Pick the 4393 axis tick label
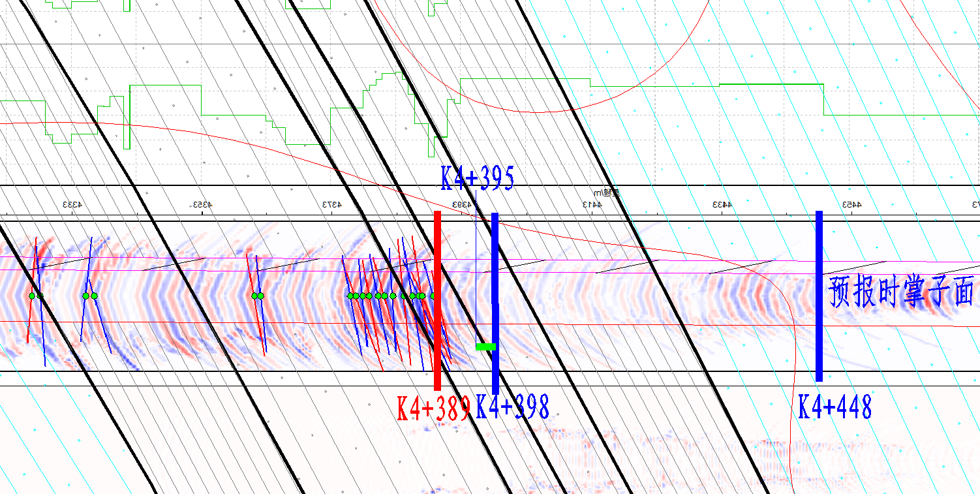Image resolution: width=980 pixels, height=494 pixels. tap(461, 205)
